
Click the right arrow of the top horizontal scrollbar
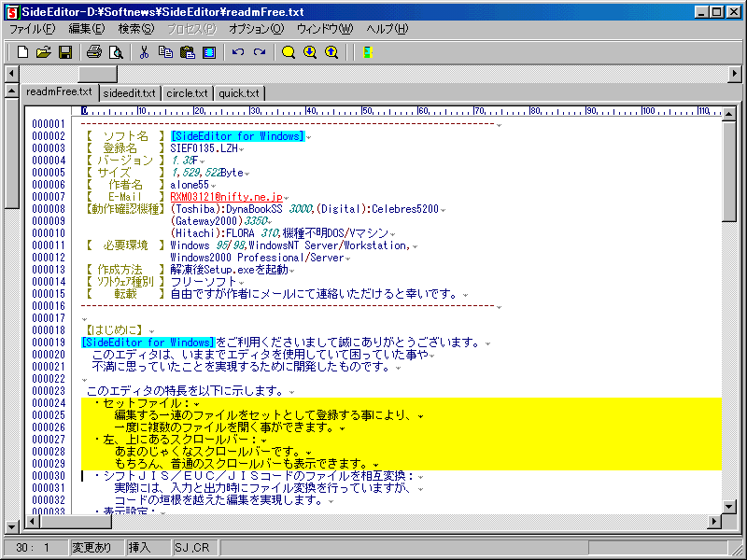pos(734,74)
